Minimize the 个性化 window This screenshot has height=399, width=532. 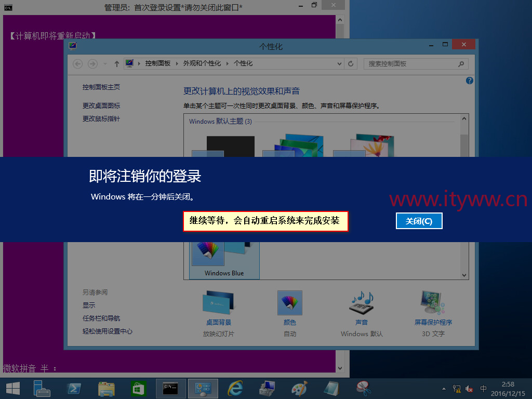point(431,45)
